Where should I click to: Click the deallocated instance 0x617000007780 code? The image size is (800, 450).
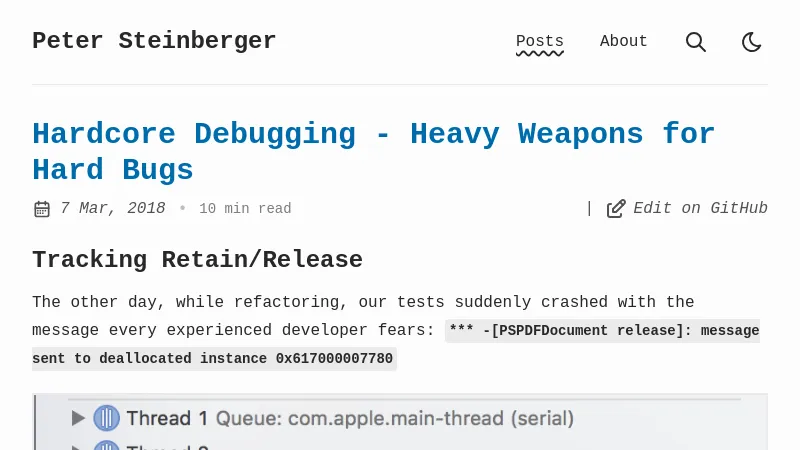[214, 358]
